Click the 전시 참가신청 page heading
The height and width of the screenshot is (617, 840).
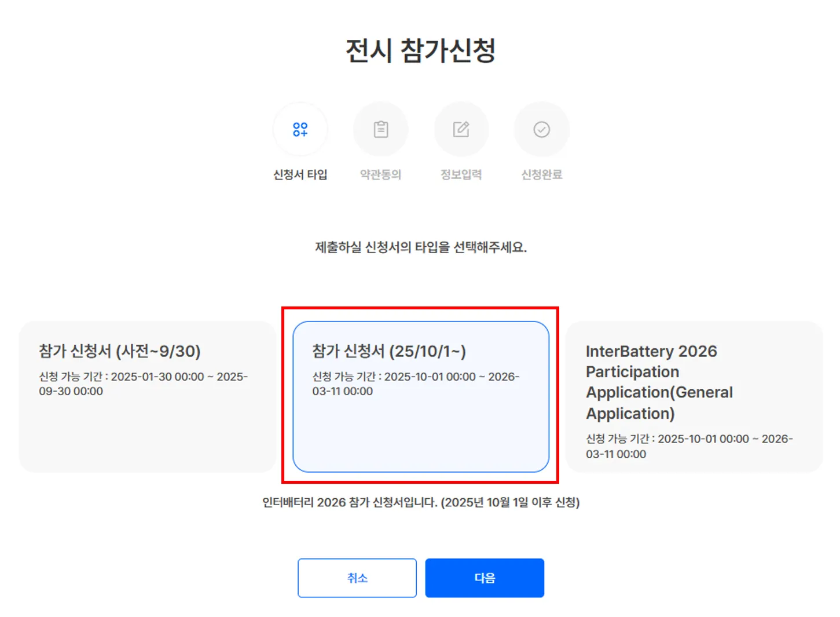(x=421, y=50)
